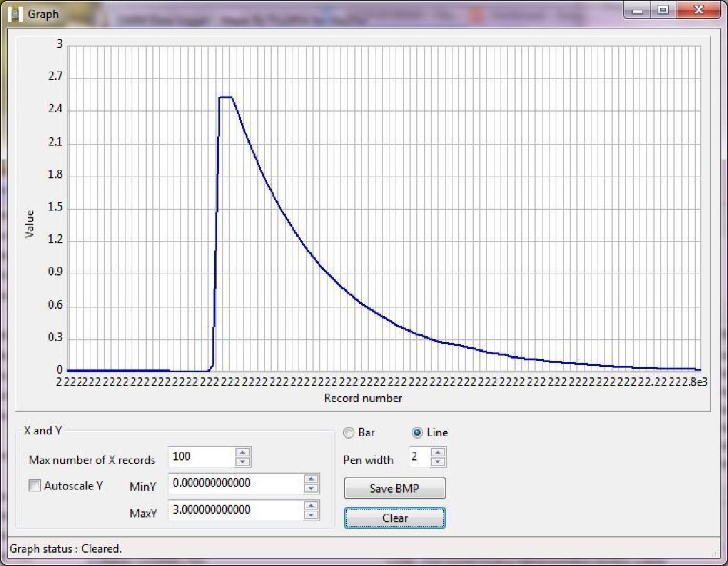Decrease MinY value with down arrow
This screenshot has width=728, height=566.
point(311,488)
